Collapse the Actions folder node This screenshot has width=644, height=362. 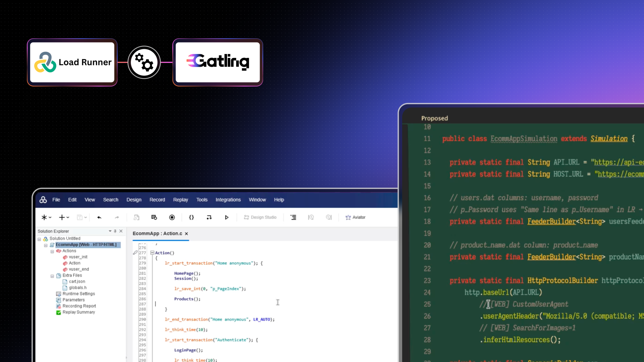52,251
